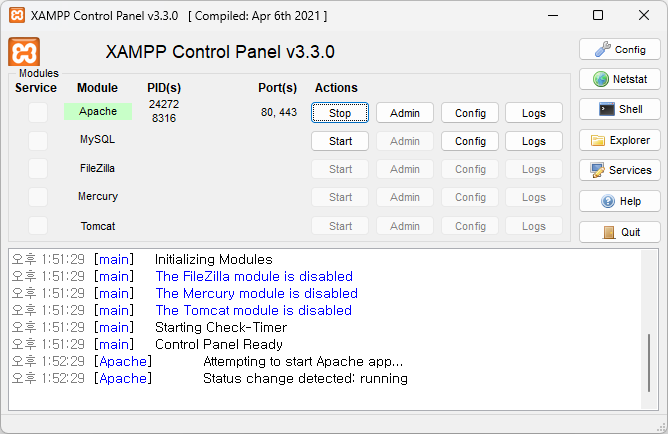Open Help with the question mark icon
Viewport: 668px width, 434px height.
pyautogui.click(x=619, y=201)
